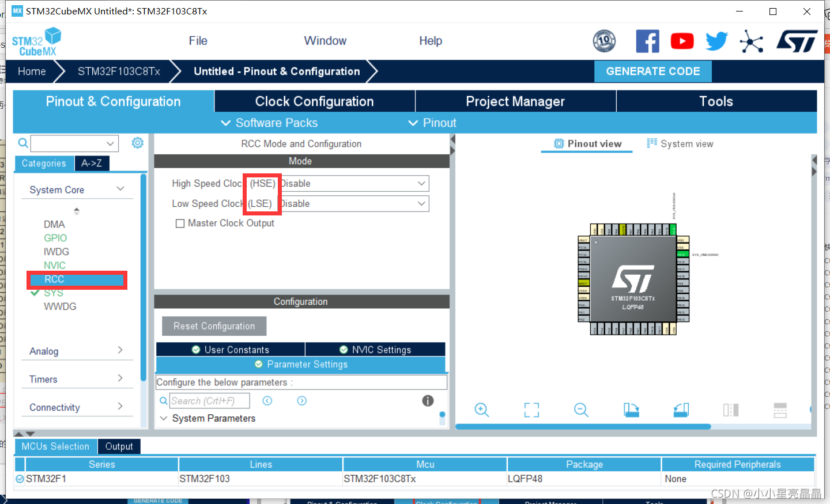Select the MCUs Selection tab

coord(55,446)
